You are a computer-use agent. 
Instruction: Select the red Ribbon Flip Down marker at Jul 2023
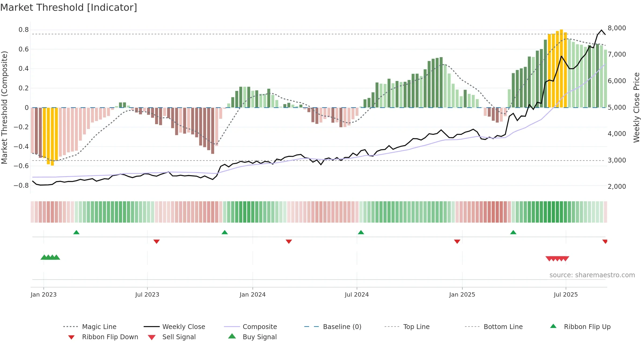[156, 242]
